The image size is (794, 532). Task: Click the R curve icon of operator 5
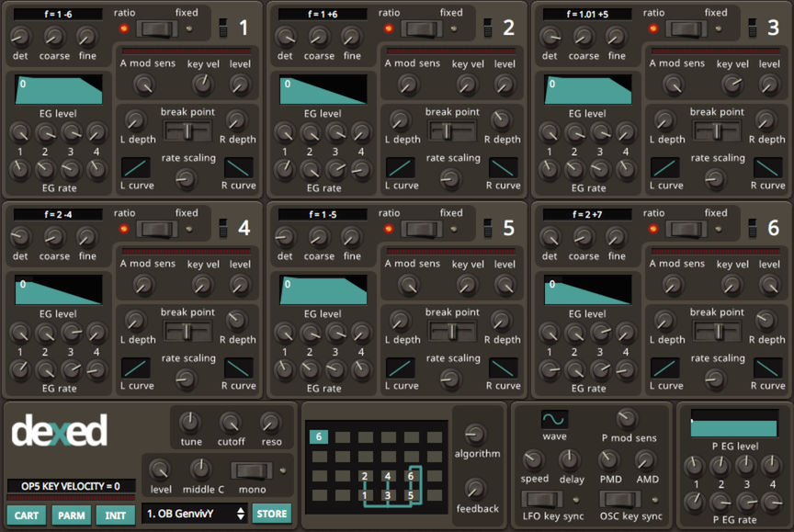(504, 368)
